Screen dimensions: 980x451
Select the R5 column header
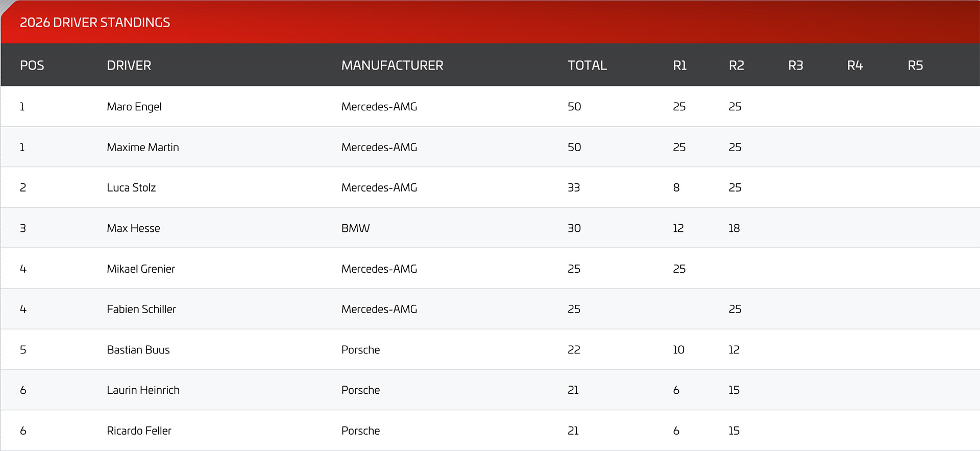pyautogui.click(x=915, y=65)
